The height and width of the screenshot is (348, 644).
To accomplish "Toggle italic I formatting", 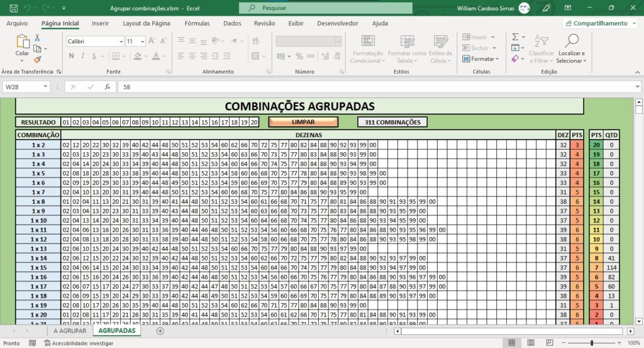I will click(x=82, y=56).
